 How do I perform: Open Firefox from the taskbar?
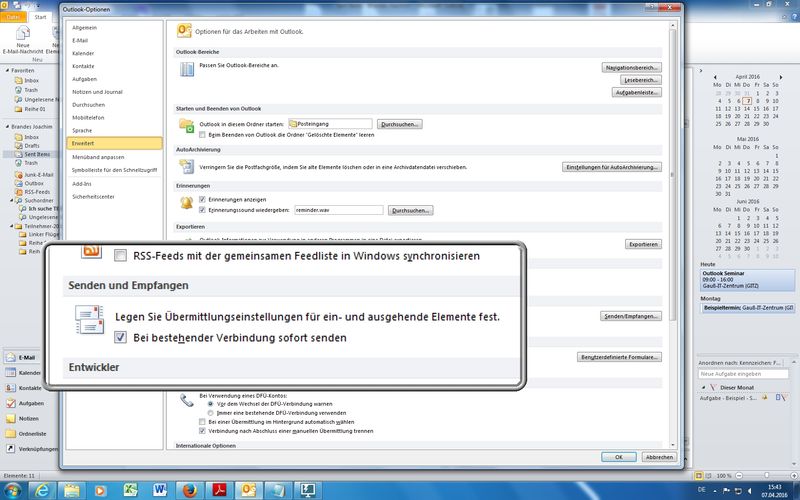(x=190, y=490)
